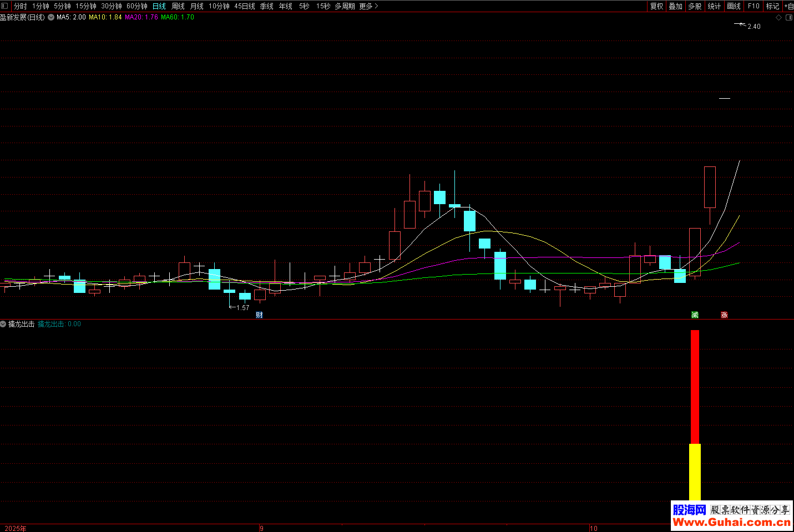
Task: Click the 复权 adjustment button
Action: coord(656,6)
